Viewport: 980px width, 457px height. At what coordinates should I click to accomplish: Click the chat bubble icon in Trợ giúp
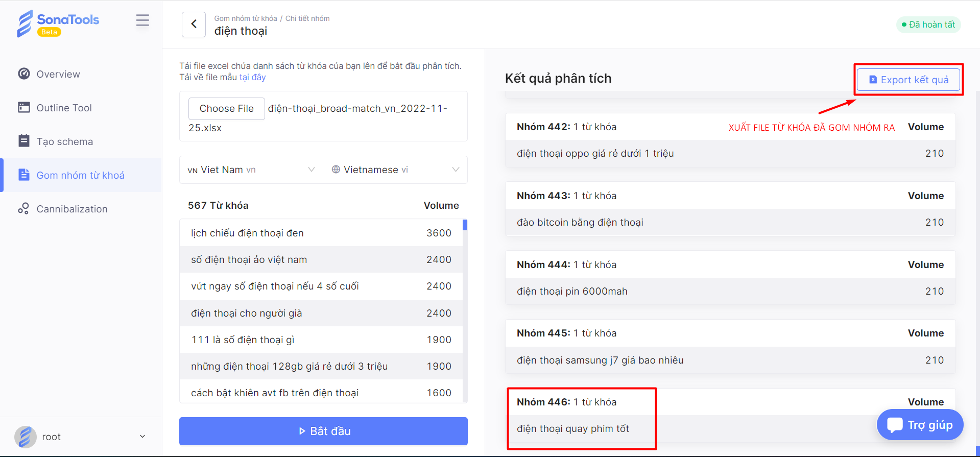pos(895,425)
